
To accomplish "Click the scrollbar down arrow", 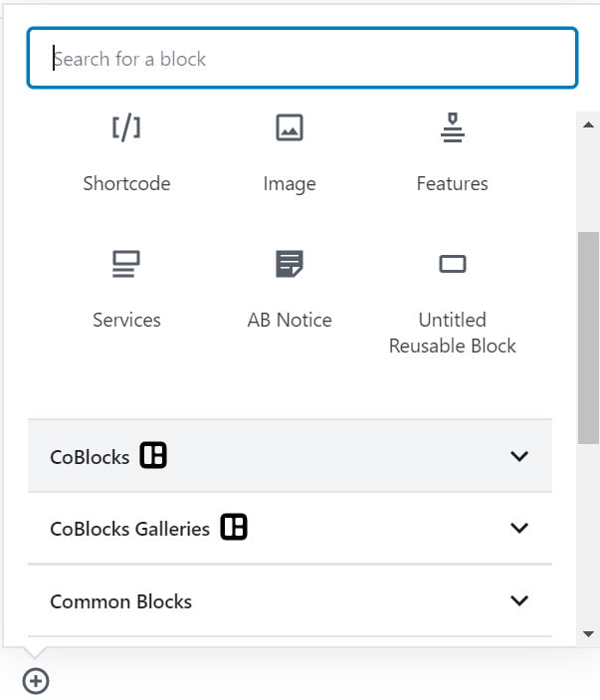I will (588, 634).
